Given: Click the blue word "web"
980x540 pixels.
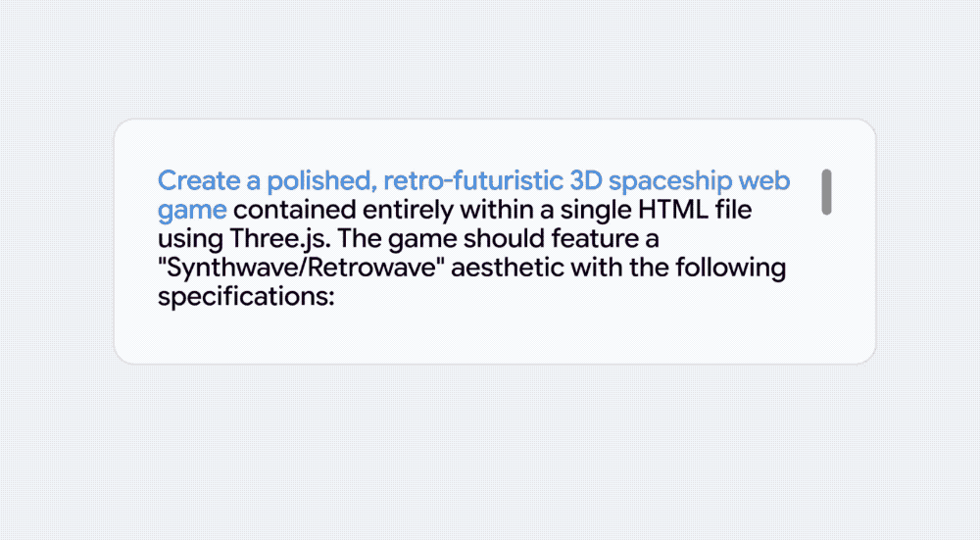Looking at the screenshot, I should tap(765, 181).
